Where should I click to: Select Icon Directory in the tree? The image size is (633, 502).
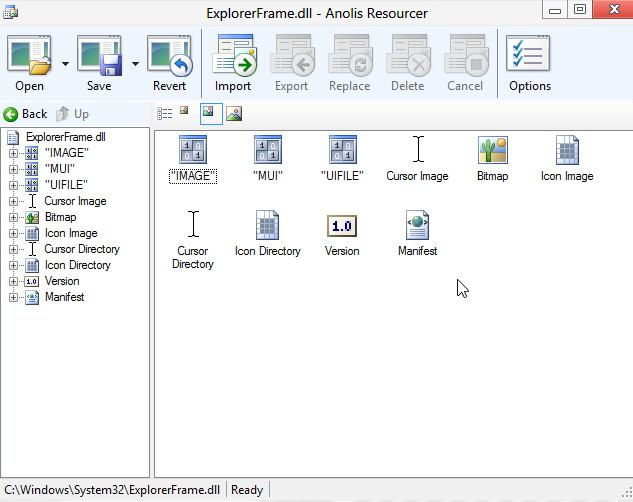(78, 265)
